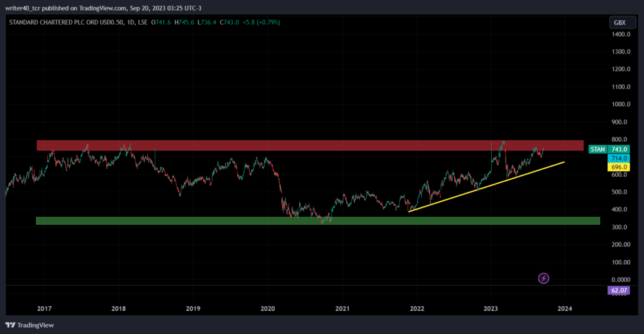Viewport: 644px width, 334px height.
Task: Click the 1100.0 price axis label
Action: pos(621,87)
